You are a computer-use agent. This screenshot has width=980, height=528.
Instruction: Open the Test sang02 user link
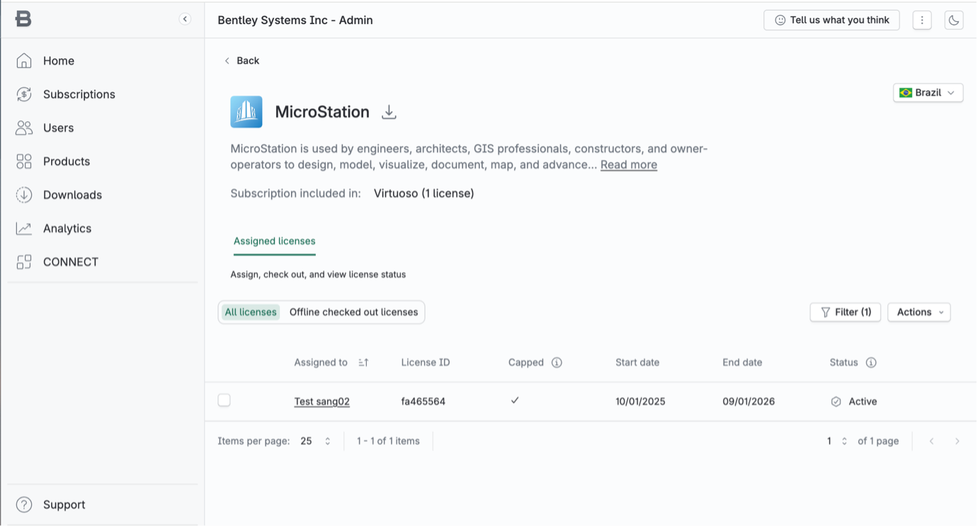pyautogui.click(x=322, y=401)
